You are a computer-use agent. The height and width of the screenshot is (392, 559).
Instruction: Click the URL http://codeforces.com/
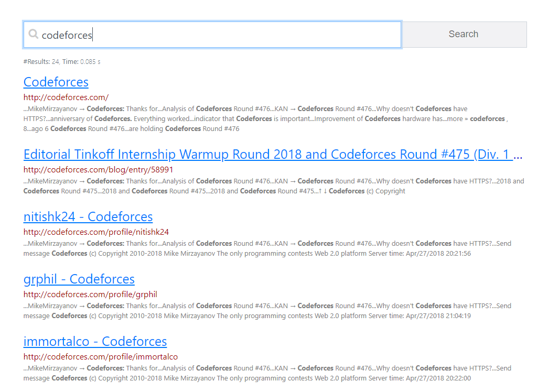(66, 97)
